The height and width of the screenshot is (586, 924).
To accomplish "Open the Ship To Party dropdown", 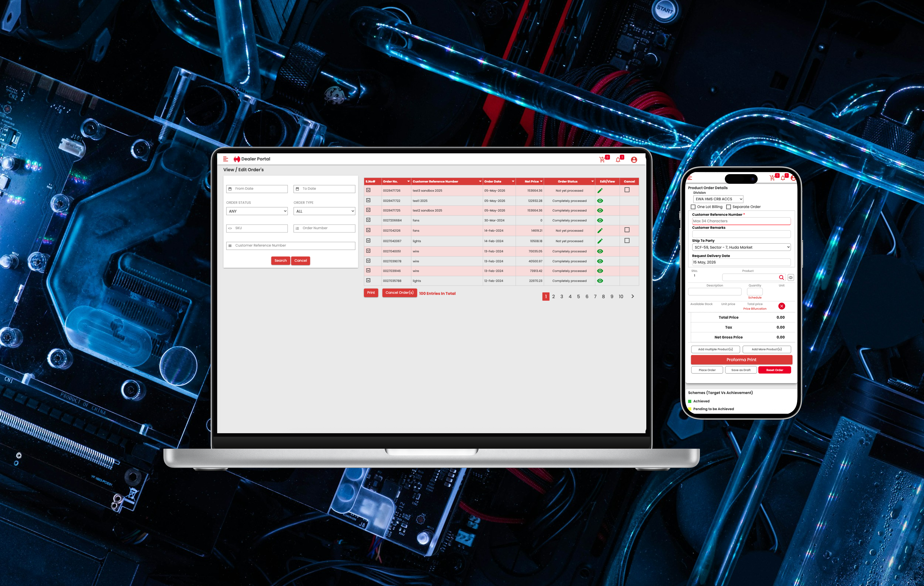I will 741,247.
